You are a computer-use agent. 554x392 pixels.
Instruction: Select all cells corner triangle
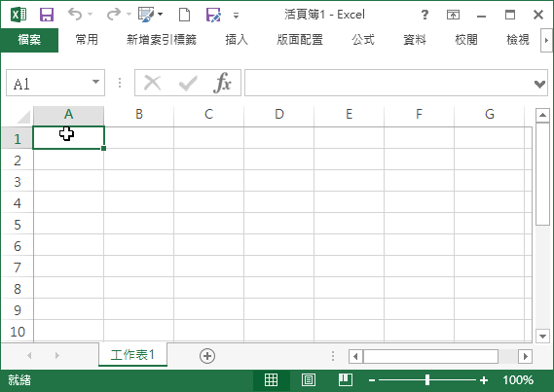(23, 116)
